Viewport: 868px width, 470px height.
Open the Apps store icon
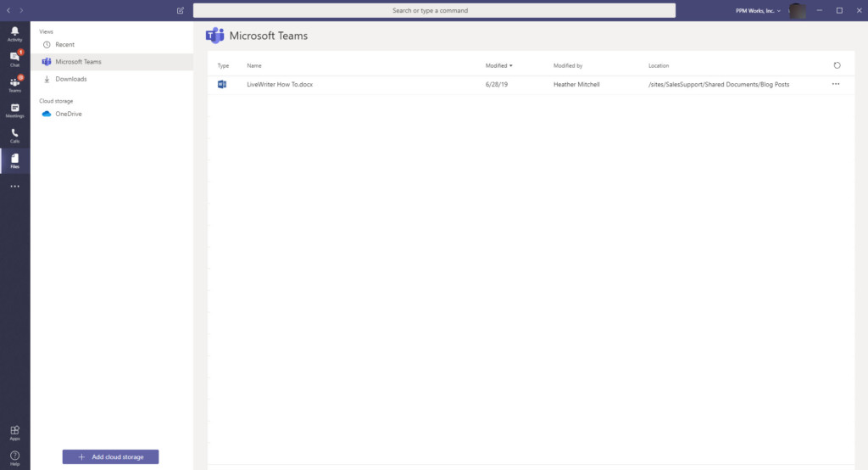click(15, 433)
